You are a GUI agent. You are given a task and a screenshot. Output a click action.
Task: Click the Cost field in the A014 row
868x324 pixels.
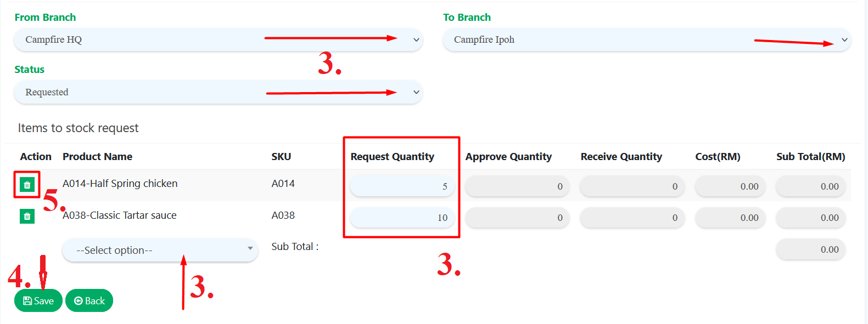730,186
